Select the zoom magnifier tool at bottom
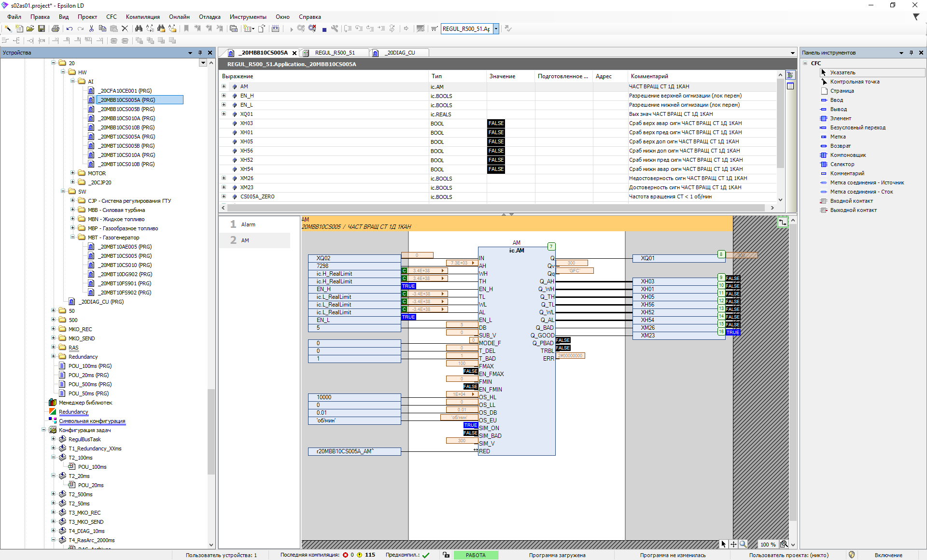Image resolution: width=927 pixels, height=560 pixels. (743, 544)
